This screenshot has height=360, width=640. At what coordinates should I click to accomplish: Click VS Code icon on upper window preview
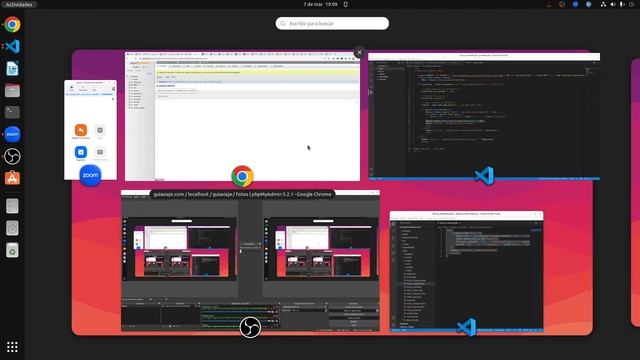[x=484, y=176]
